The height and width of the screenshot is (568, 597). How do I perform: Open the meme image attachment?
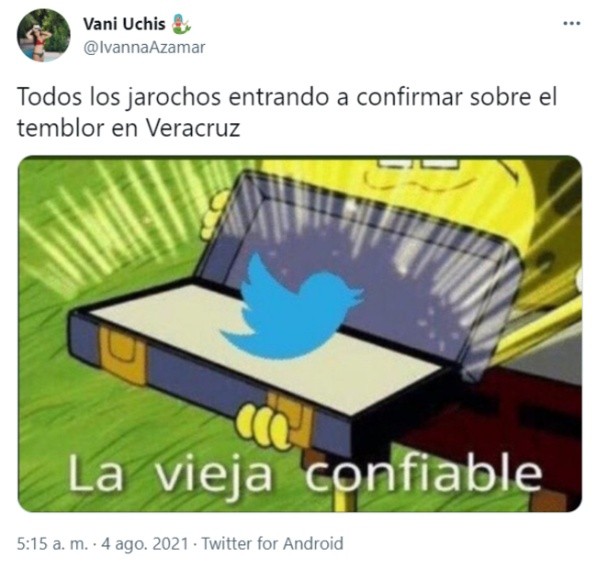point(300,334)
